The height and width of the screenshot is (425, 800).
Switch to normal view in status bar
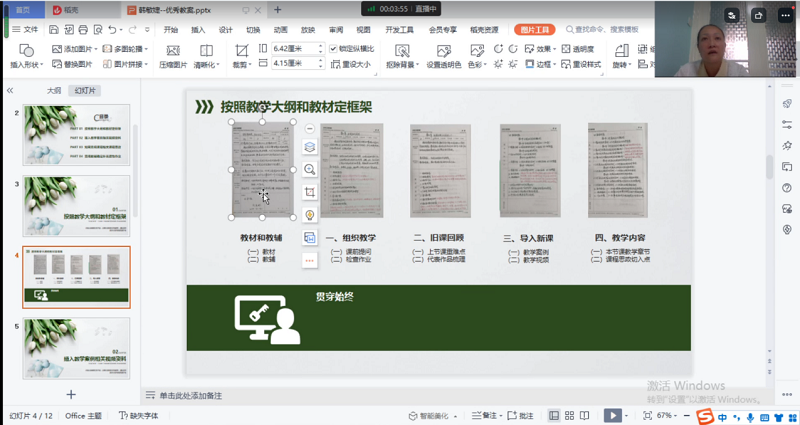point(554,415)
